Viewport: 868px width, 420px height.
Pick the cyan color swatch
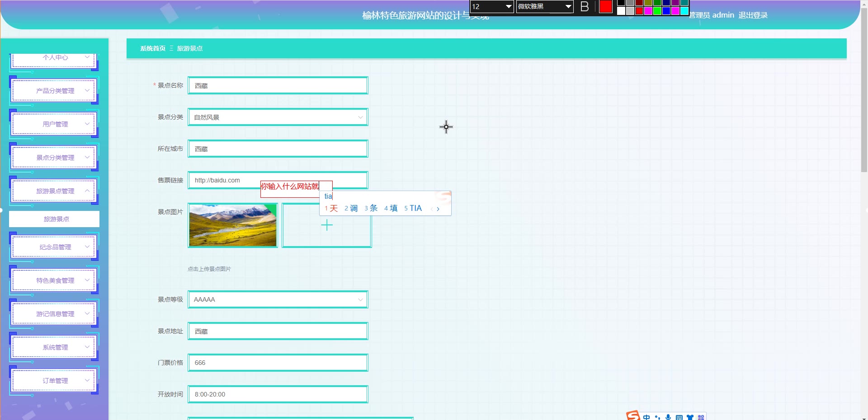click(x=684, y=11)
